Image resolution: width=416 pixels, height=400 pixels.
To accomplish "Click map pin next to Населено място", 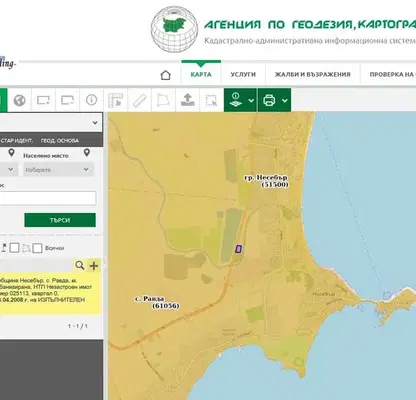I will coord(87,153).
